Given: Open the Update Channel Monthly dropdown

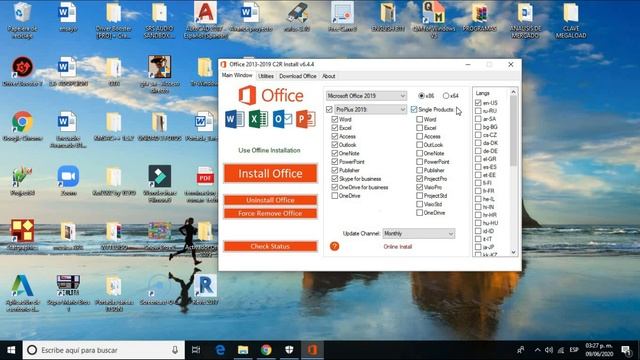Looking at the screenshot, I should [418, 233].
